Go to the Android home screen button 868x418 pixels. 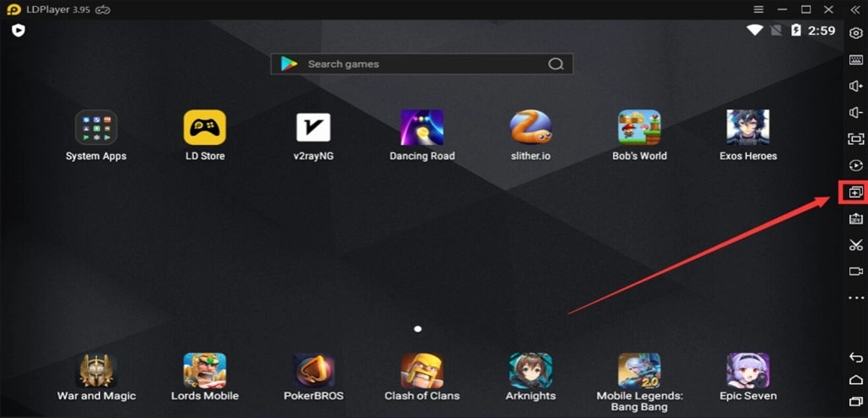pyautogui.click(x=856, y=379)
